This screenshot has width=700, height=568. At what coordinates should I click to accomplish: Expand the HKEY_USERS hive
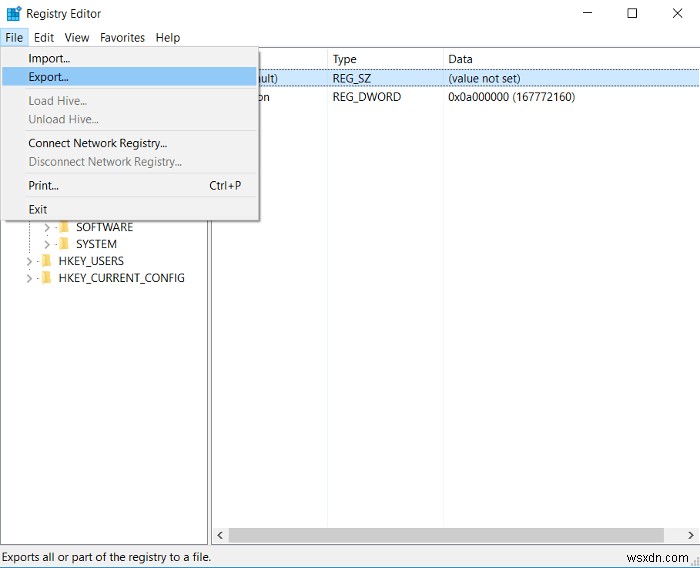click(x=29, y=261)
